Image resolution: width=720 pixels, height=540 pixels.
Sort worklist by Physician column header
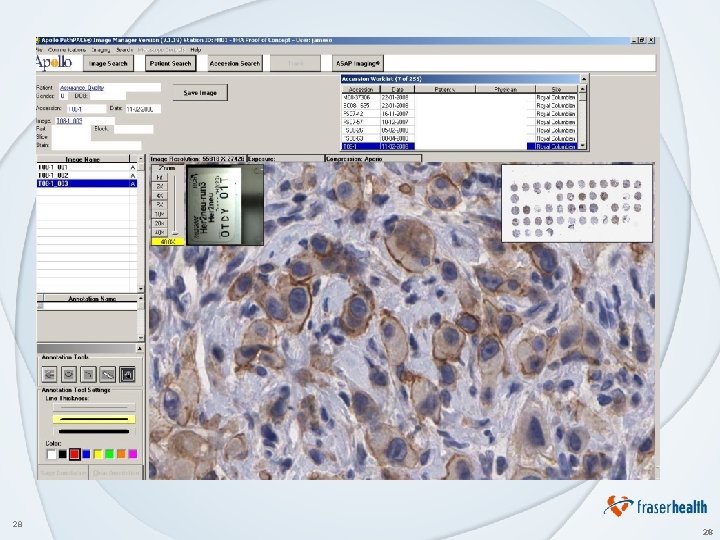tap(506, 90)
